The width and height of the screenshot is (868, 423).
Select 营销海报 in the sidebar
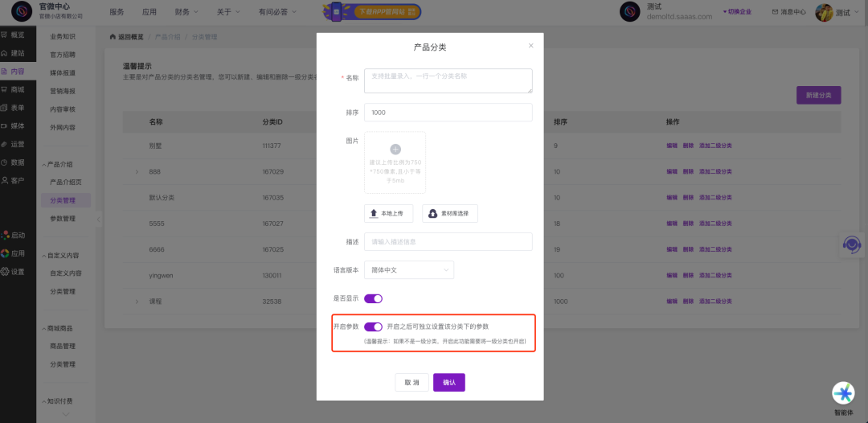63,91
